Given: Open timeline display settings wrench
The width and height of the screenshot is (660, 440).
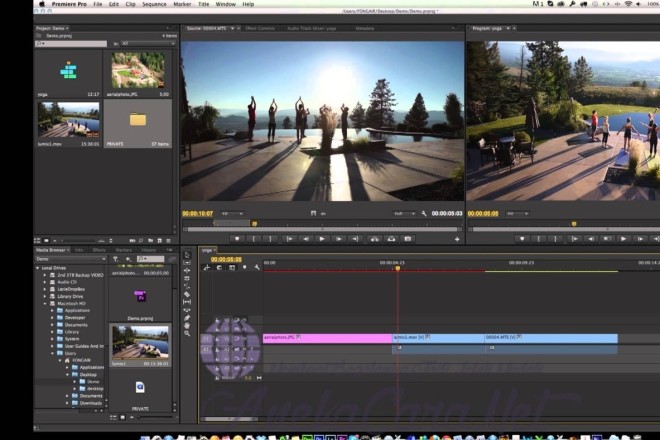Looking at the screenshot, I should pyautogui.click(x=257, y=268).
